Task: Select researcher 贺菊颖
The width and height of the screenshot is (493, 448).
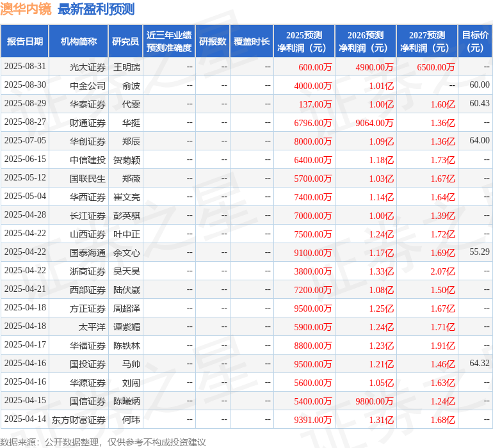Action: (127, 160)
